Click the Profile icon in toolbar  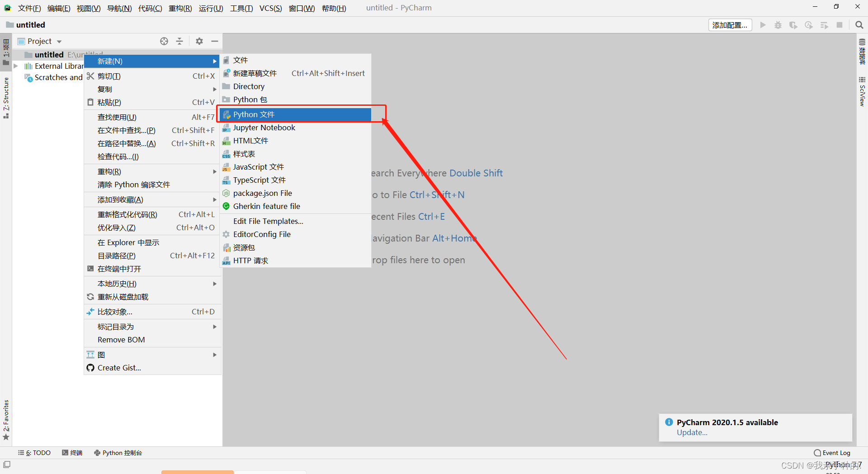[x=809, y=25]
